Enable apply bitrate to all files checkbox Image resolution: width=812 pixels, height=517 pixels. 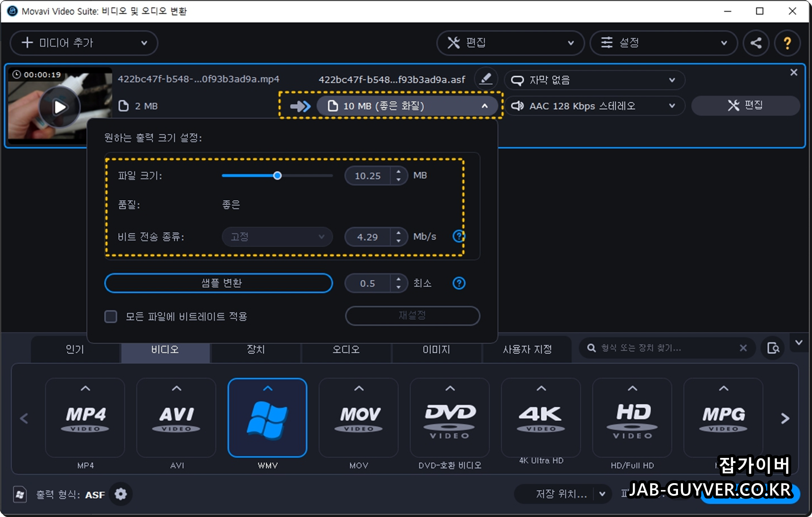[111, 316]
